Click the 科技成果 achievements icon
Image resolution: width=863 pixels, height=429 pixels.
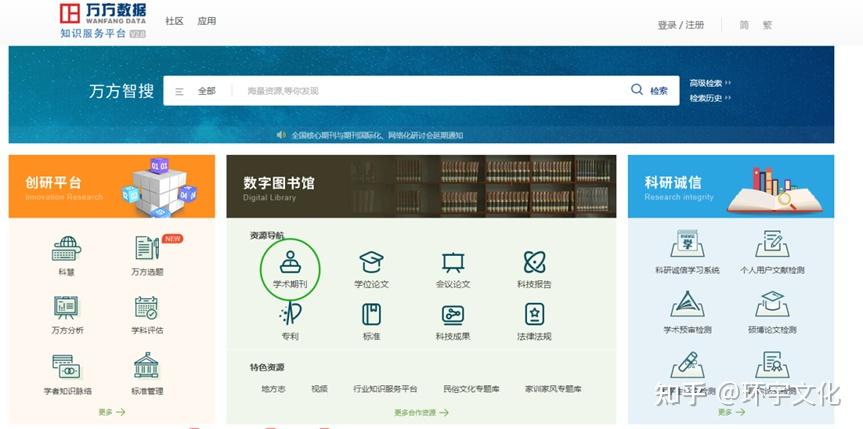point(453,314)
